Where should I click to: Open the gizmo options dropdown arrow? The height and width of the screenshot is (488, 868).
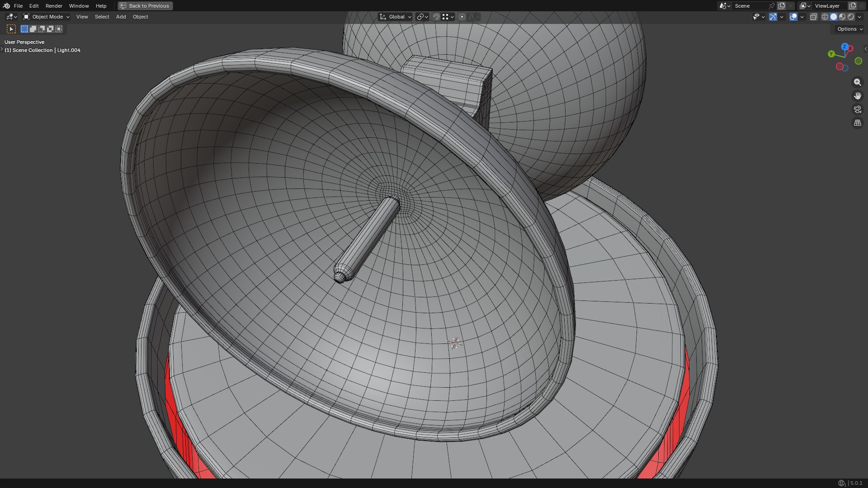pyautogui.click(x=782, y=17)
